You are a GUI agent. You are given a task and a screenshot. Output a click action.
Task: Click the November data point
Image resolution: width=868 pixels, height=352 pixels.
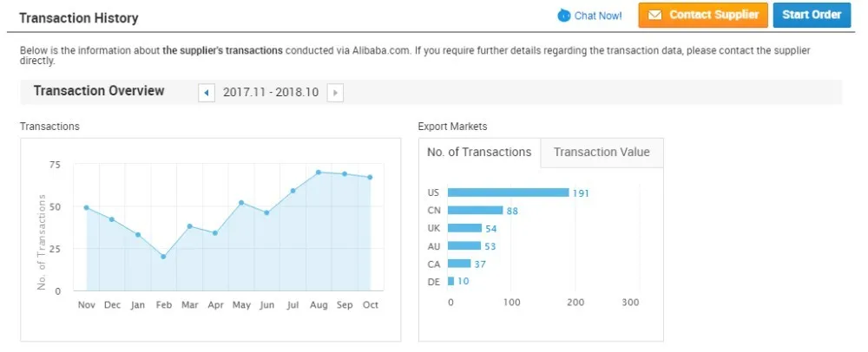[86, 208]
